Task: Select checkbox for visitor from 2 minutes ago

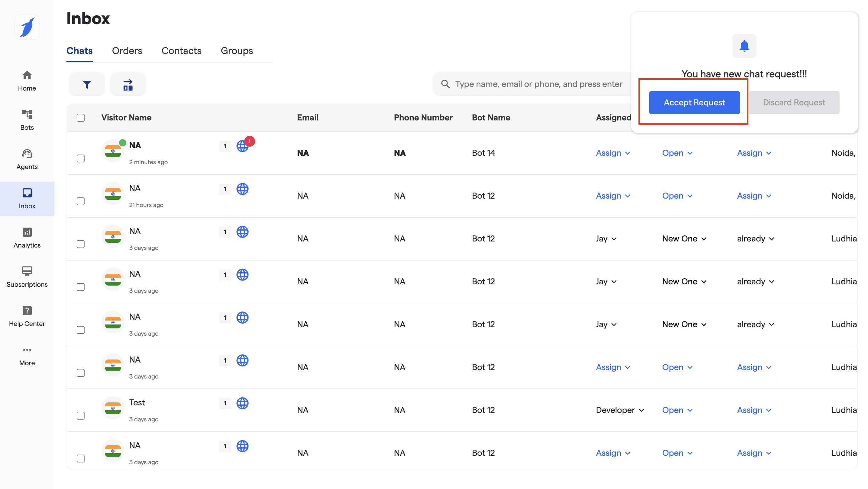Action: point(81,158)
